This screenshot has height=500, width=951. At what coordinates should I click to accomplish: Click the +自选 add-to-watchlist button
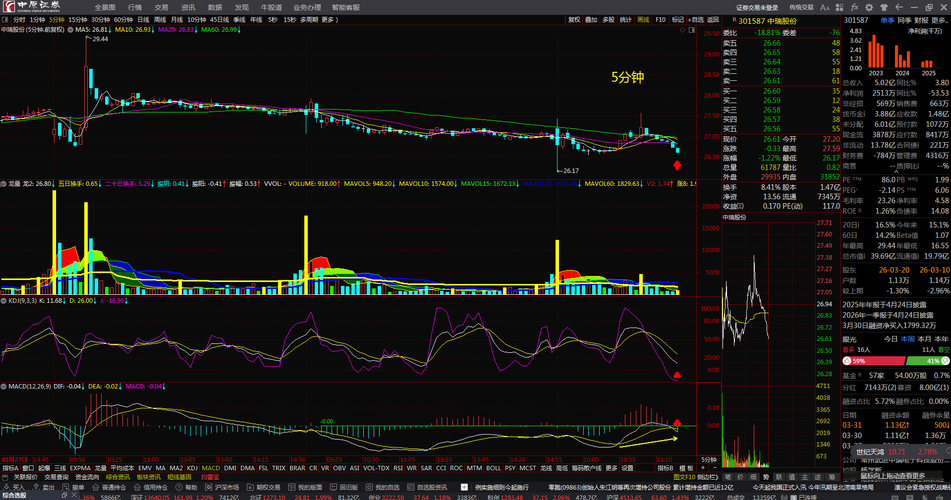(696, 19)
